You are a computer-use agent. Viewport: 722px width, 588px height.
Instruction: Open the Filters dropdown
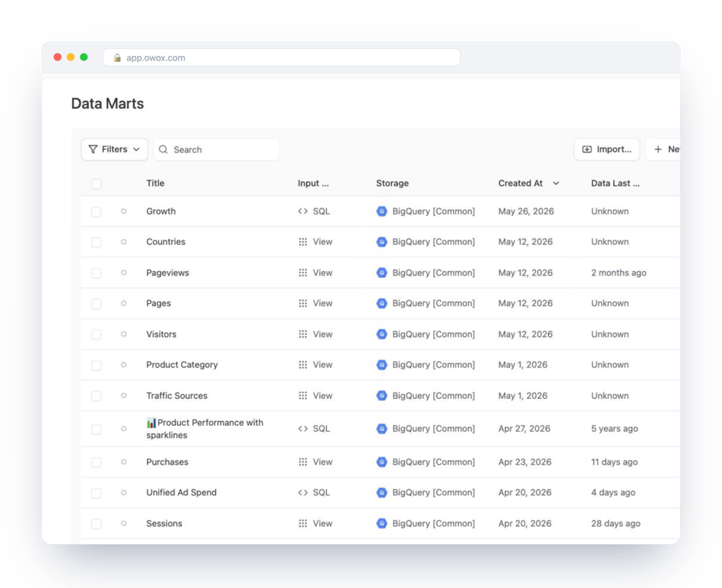115,149
